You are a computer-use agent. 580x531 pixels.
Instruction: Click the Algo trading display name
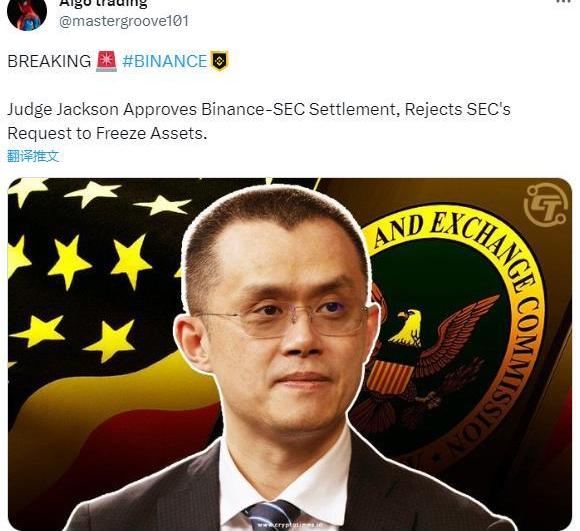[x=103, y=4]
